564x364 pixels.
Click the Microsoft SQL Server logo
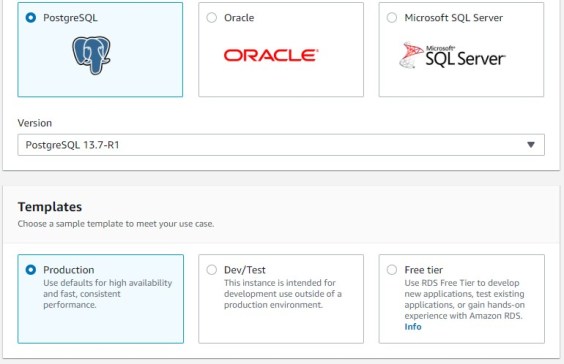pos(452,55)
